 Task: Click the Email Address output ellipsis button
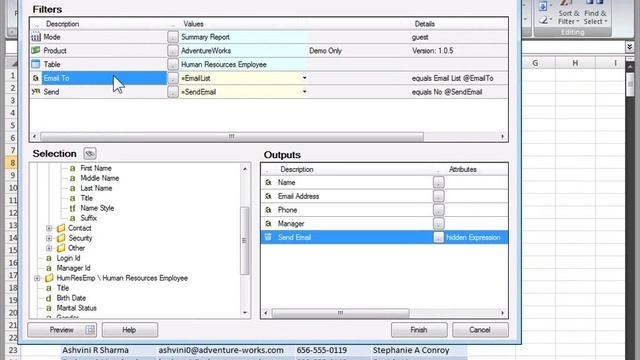[438, 196]
